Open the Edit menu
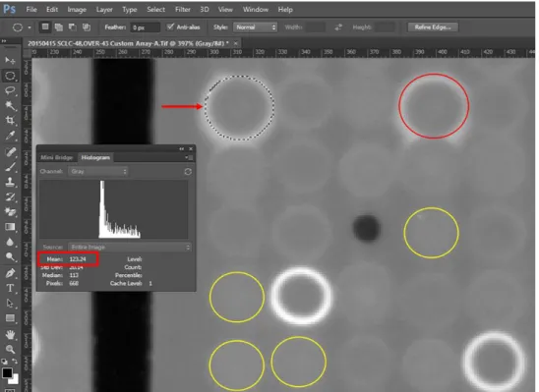 pos(52,9)
